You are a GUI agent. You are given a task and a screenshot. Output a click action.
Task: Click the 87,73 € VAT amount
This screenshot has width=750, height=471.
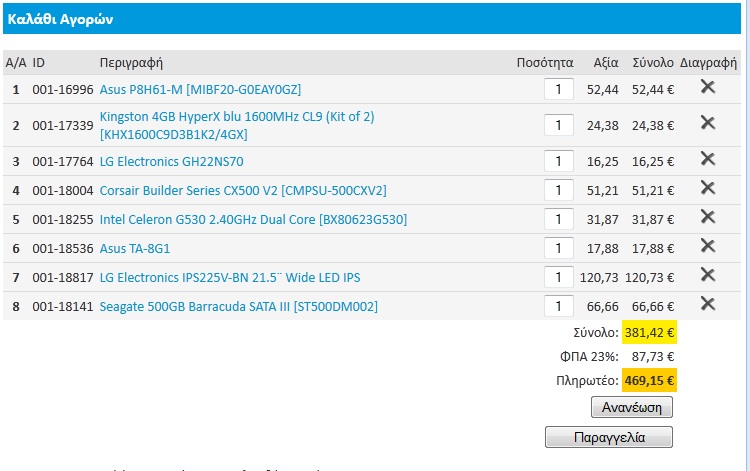pyautogui.click(x=653, y=357)
